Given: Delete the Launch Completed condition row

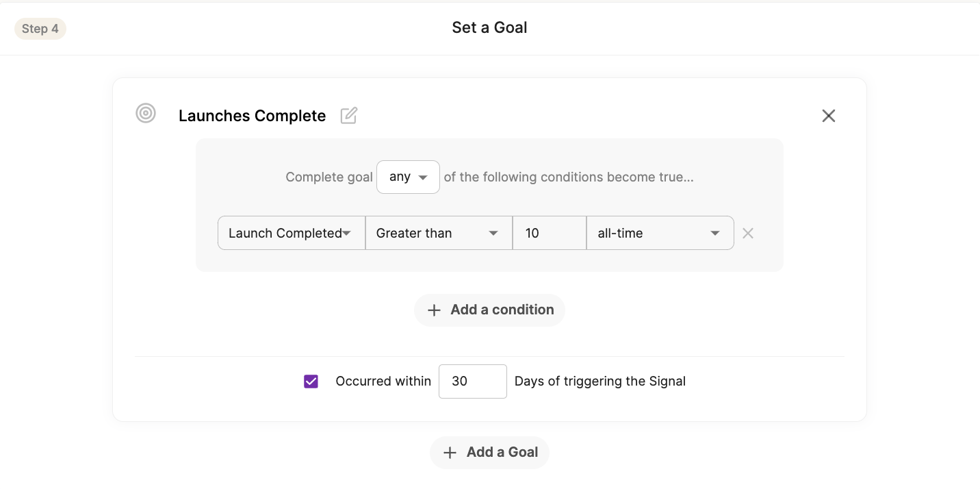Looking at the screenshot, I should (x=748, y=234).
